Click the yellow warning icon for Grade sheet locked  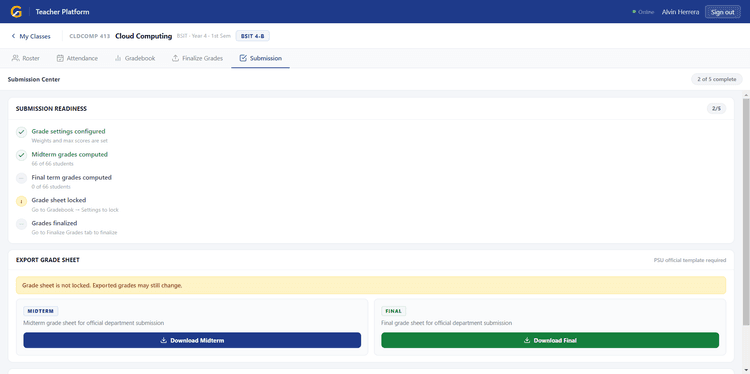(22, 201)
